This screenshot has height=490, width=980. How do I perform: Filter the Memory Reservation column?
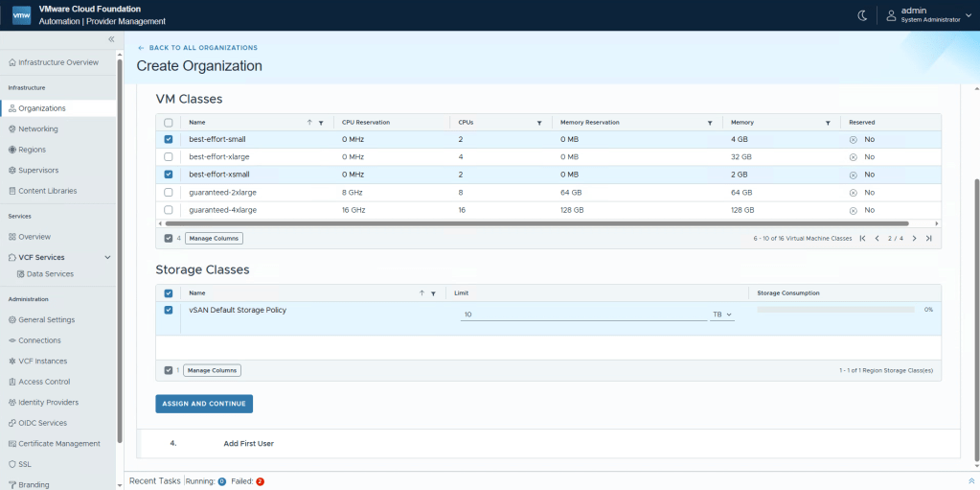pos(709,123)
